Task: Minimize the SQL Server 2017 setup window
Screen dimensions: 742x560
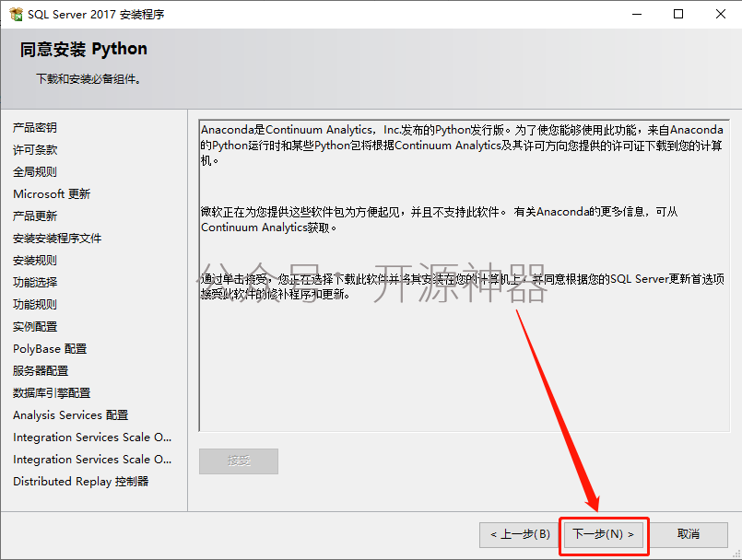Action: pyautogui.click(x=637, y=14)
